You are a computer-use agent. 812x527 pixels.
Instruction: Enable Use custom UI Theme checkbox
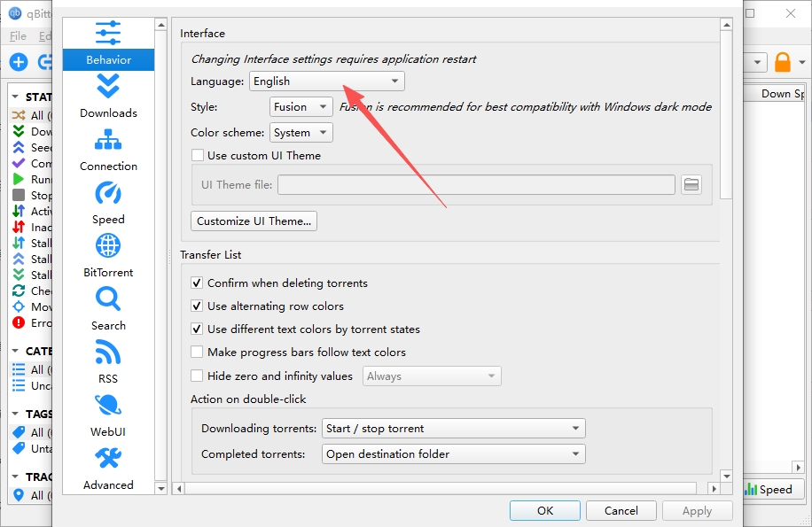point(197,155)
